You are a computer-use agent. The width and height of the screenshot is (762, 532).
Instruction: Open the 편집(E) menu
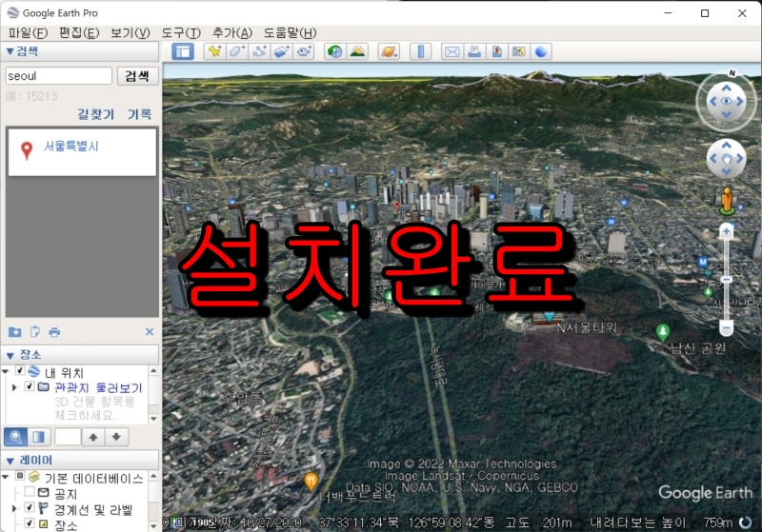79,32
